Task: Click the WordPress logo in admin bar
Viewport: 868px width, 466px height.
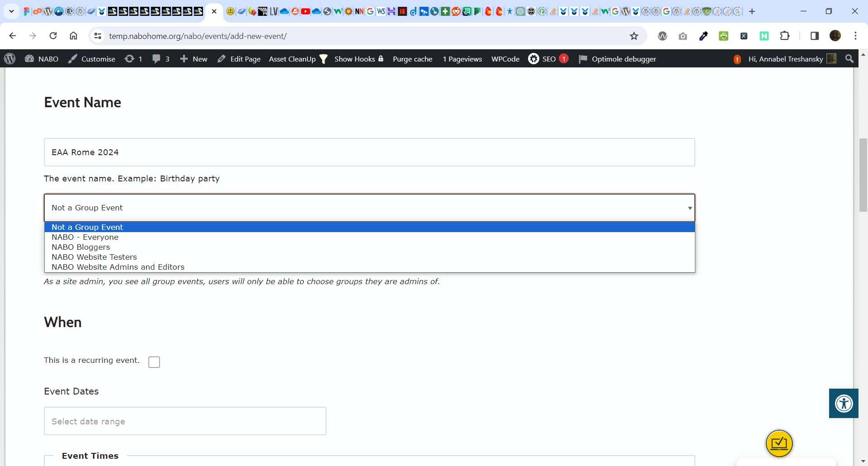Action: pyautogui.click(x=10, y=59)
